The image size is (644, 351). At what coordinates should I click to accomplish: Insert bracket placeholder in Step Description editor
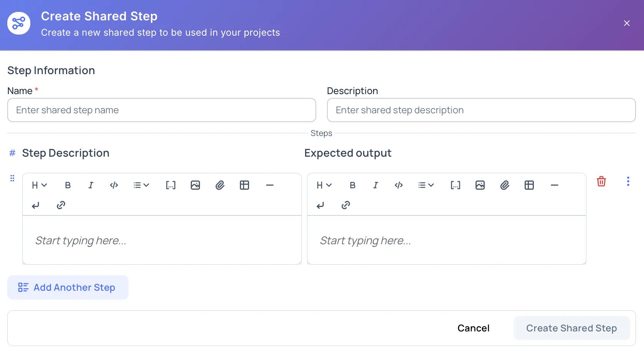pyautogui.click(x=171, y=185)
